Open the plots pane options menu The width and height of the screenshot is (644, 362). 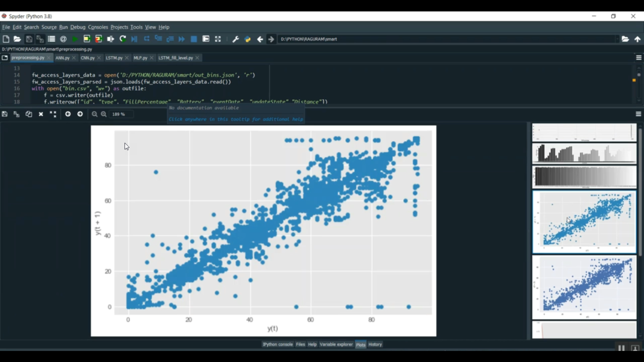tap(638, 114)
